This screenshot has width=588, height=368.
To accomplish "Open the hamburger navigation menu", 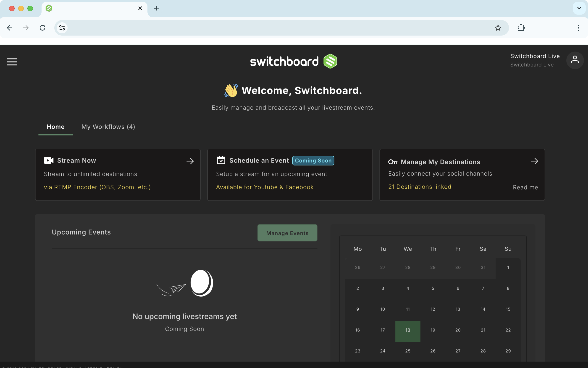I will pos(11,62).
